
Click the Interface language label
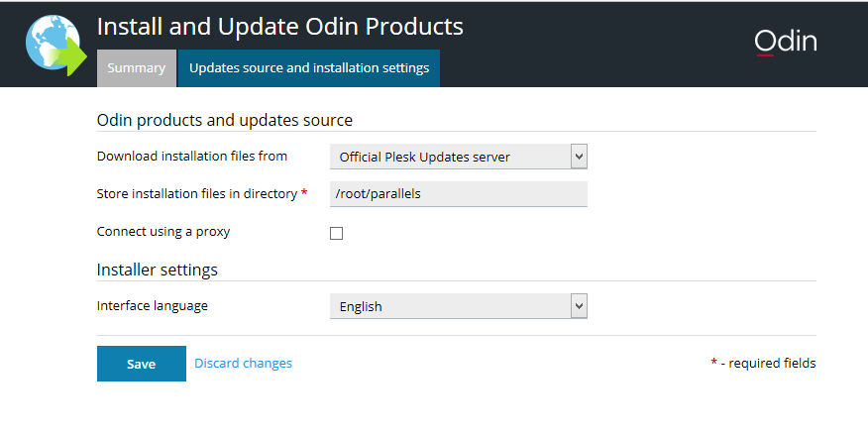pyautogui.click(x=153, y=306)
